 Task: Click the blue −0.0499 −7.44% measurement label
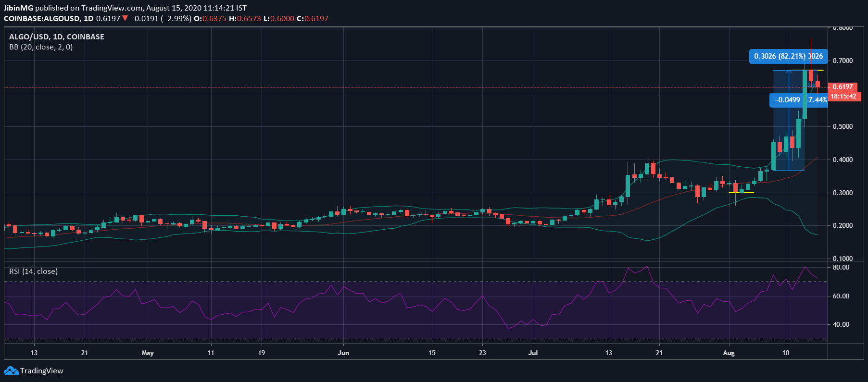pyautogui.click(x=798, y=100)
